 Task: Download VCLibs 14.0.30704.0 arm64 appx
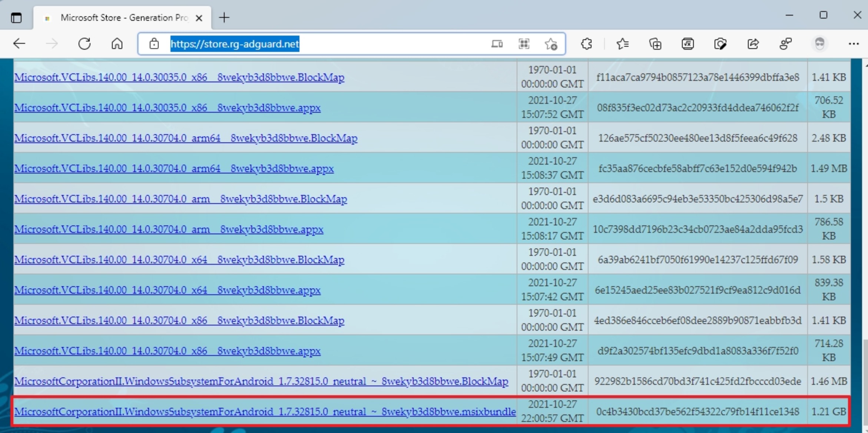(x=174, y=168)
